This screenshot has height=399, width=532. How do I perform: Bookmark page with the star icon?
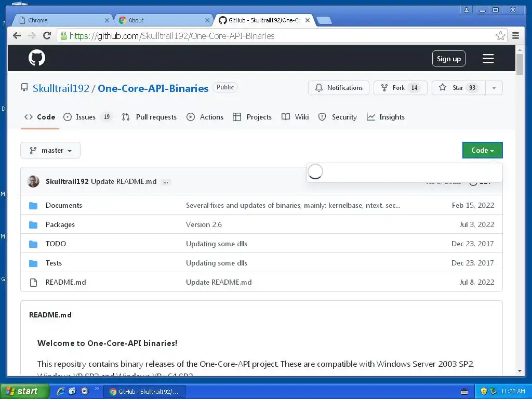(x=500, y=36)
